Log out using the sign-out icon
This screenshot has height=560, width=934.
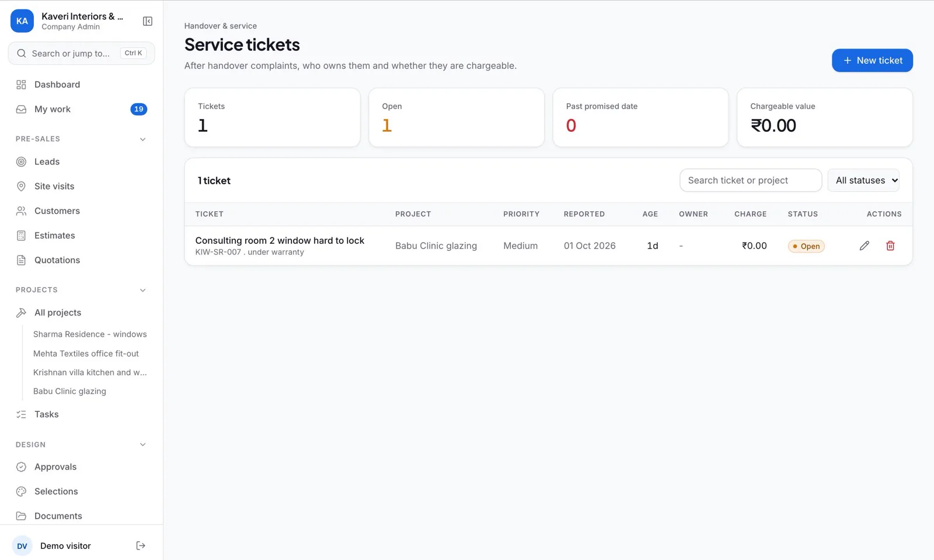(141, 546)
